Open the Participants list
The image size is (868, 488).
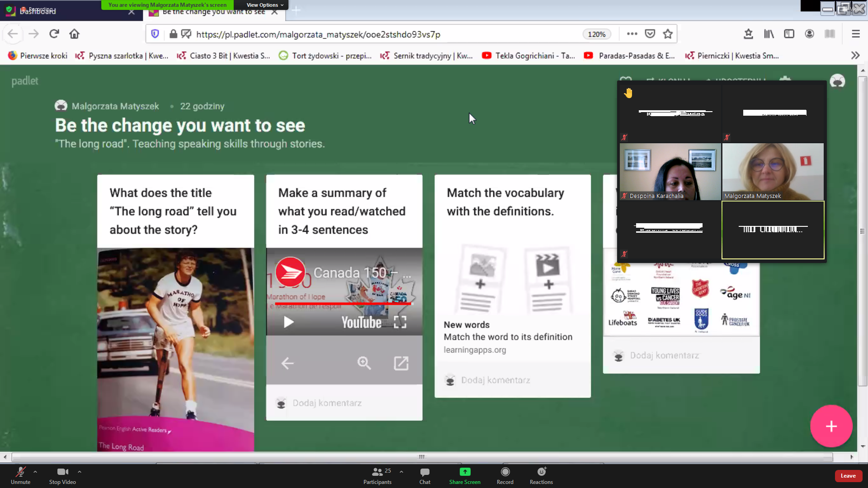pyautogui.click(x=377, y=472)
